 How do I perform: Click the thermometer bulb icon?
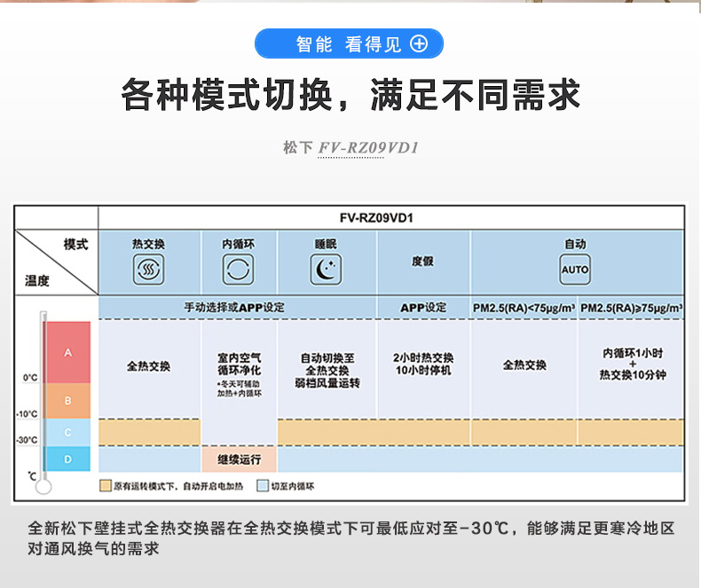tap(43, 486)
